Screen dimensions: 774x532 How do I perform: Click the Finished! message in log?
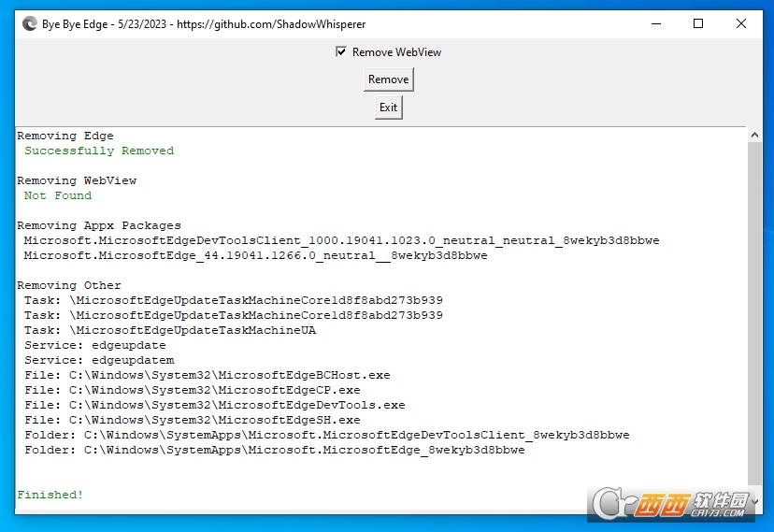click(x=50, y=495)
